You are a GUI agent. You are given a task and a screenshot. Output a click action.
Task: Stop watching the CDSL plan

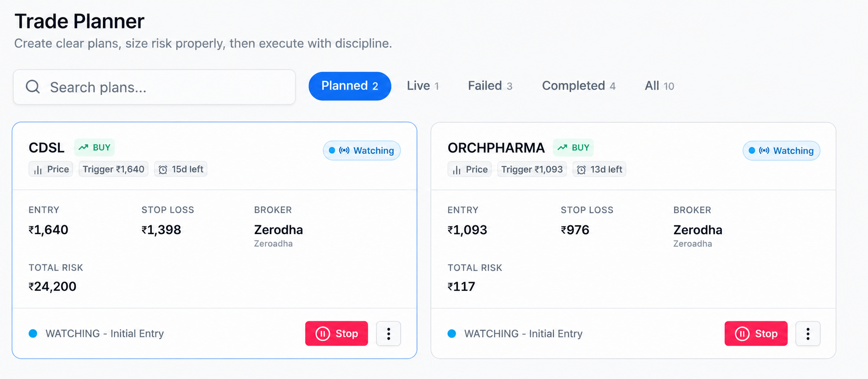pyautogui.click(x=337, y=334)
